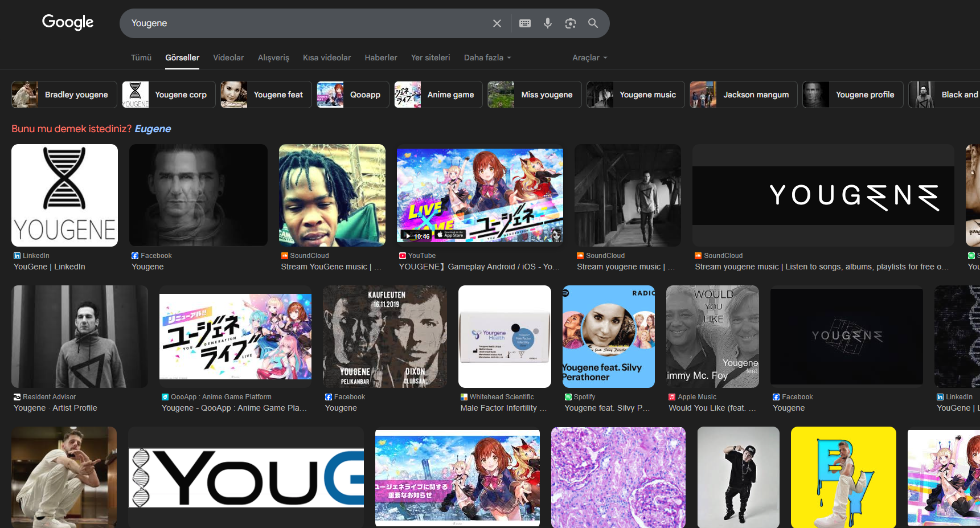Expand the Daha fazla dropdown

click(487, 58)
